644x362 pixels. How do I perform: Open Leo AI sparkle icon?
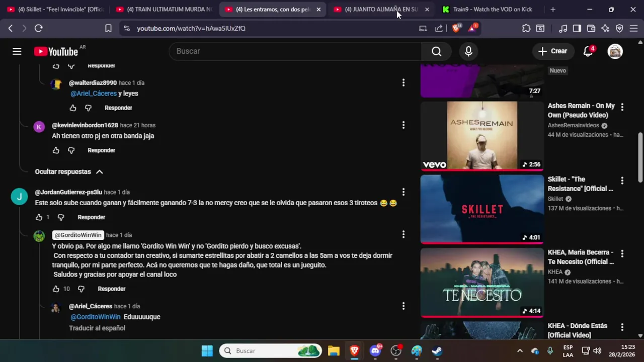point(605,28)
